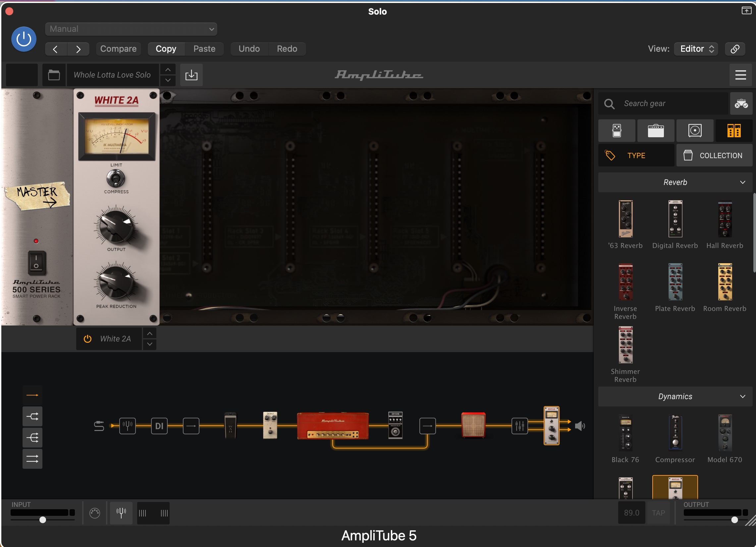Click the White 2A PEAK REDUCTION knob
Viewport: 756px width, 547px height.
tap(116, 283)
